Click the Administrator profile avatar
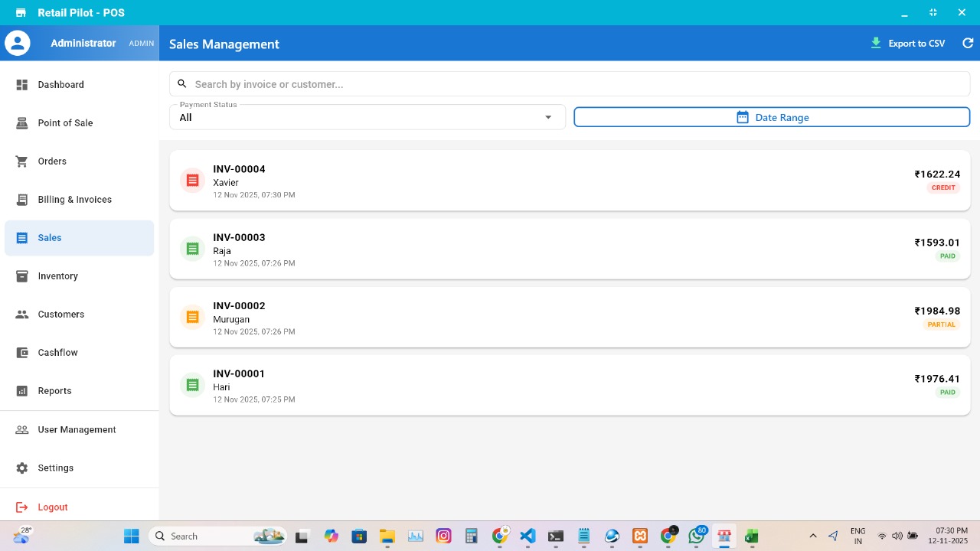This screenshot has width=980, height=551. (x=18, y=44)
